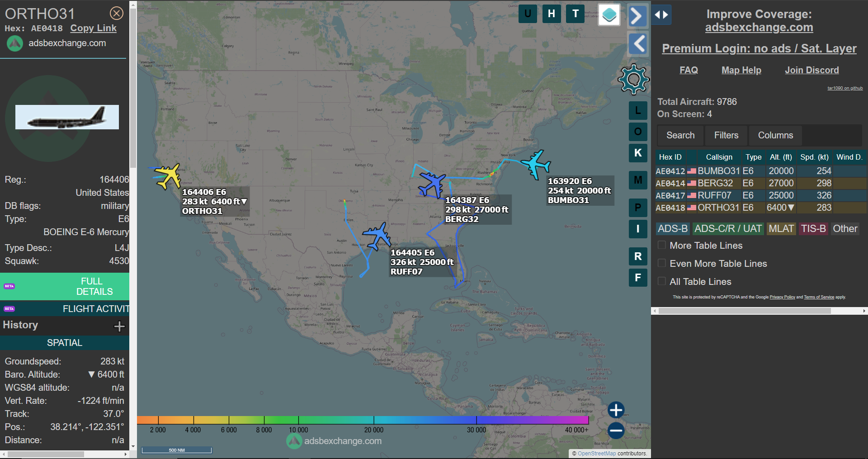The height and width of the screenshot is (459, 868).
Task: Sort table by Alt. (ft) column
Action: click(781, 157)
